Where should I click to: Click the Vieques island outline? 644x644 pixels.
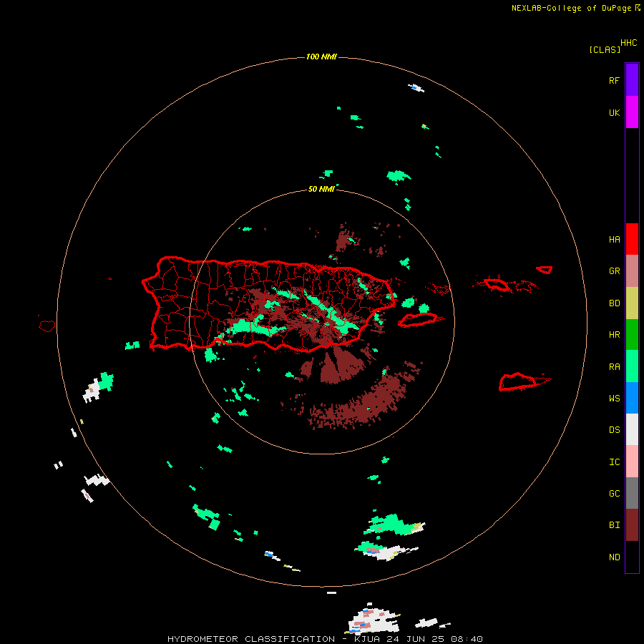click(418, 320)
